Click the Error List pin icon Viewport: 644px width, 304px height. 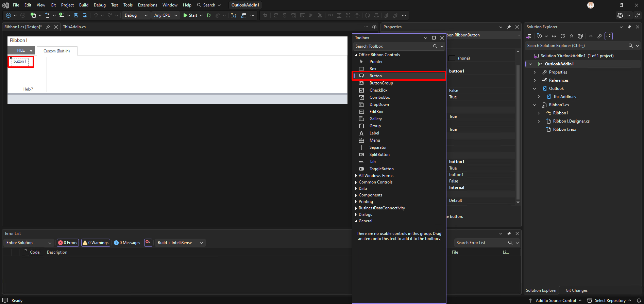[x=509, y=234]
